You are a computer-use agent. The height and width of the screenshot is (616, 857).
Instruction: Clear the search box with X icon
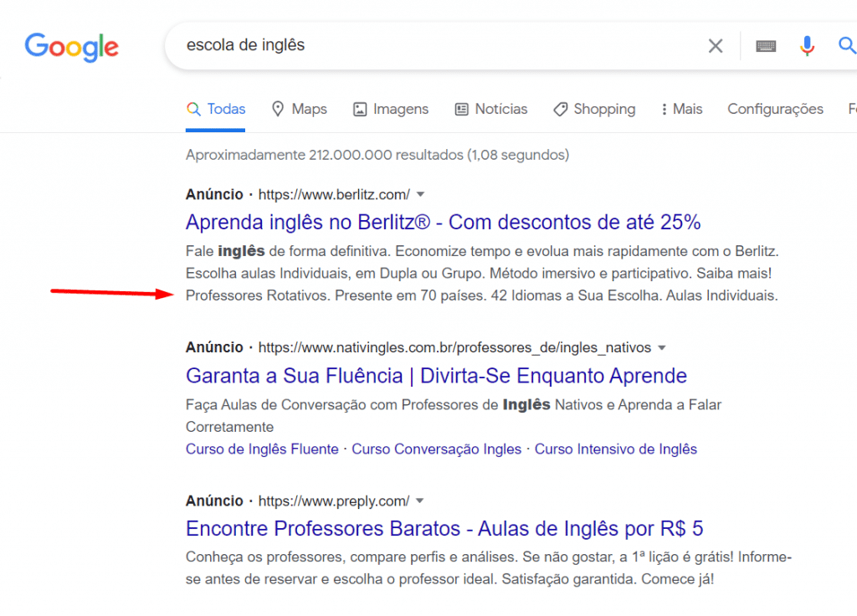[x=716, y=46]
